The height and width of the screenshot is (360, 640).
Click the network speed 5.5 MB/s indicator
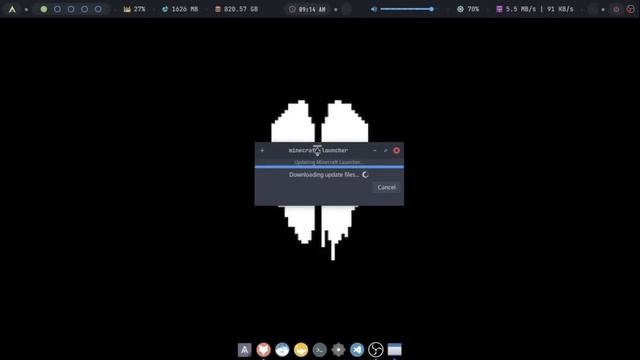point(535,9)
